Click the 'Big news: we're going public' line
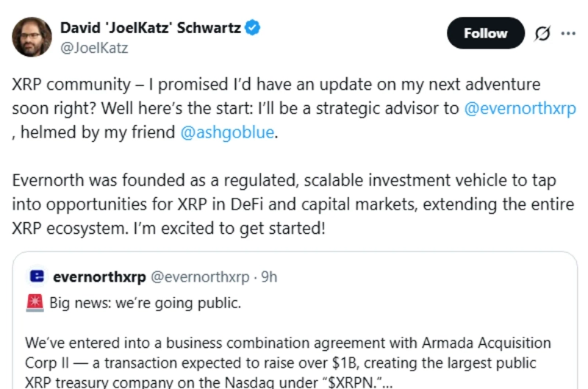Screen dimensions: 588x389 144,302
